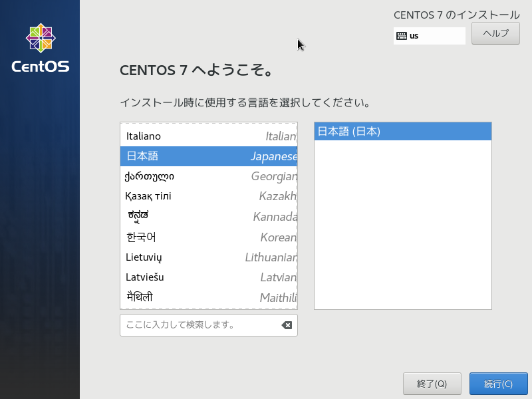Click the keyboard layout icon
The image size is (532, 399).
point(401,36)
